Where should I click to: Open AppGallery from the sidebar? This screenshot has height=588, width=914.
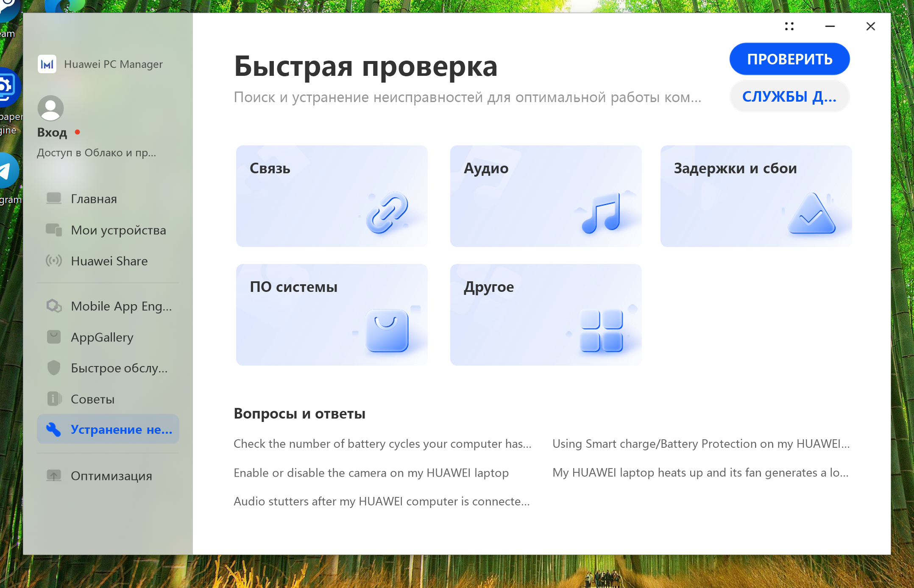click(x=102, y=337)
